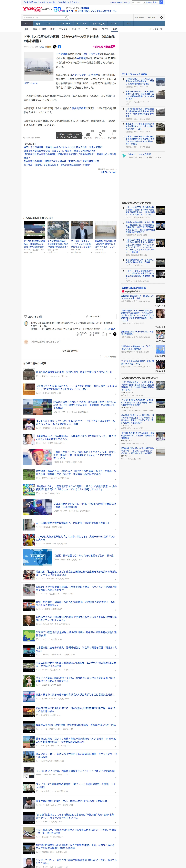Open article プロ25打席目で初安打も

[84, 505]
